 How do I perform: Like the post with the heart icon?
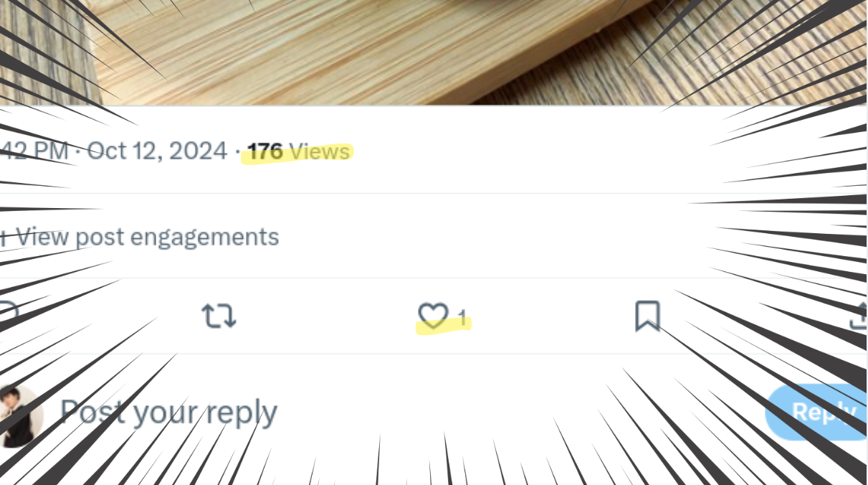pos(433,316)
